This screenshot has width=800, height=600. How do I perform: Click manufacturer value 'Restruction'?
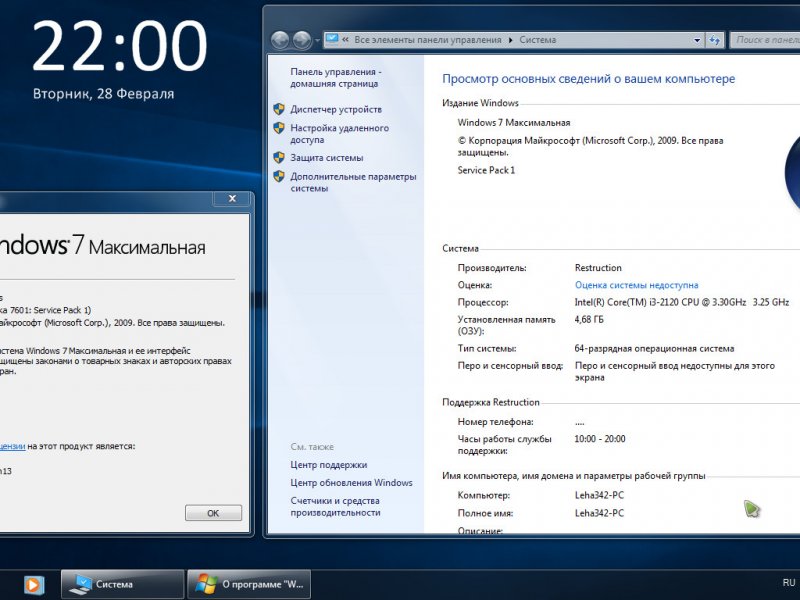(x=598, y=268)
